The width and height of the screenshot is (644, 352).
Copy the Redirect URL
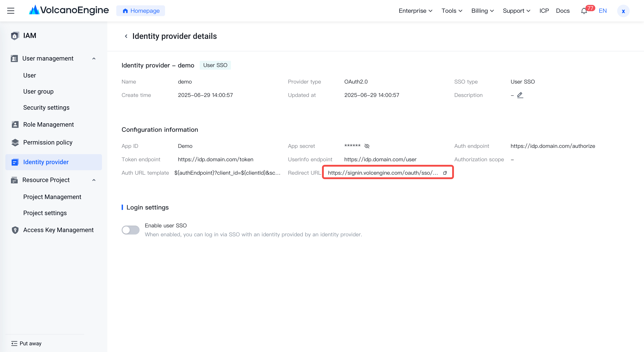445,173
